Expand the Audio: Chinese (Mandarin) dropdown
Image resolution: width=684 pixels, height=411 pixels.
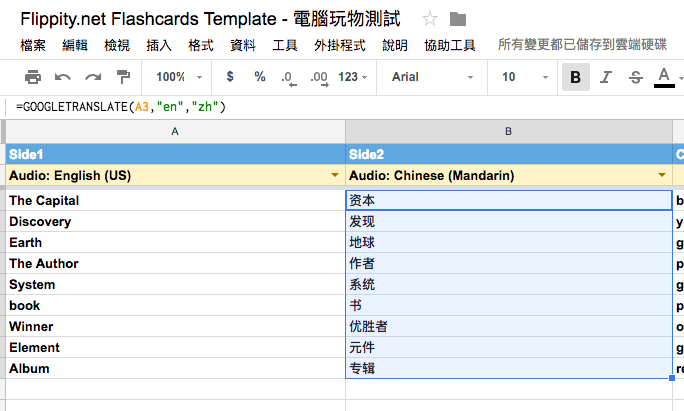(x=661, y=175)
